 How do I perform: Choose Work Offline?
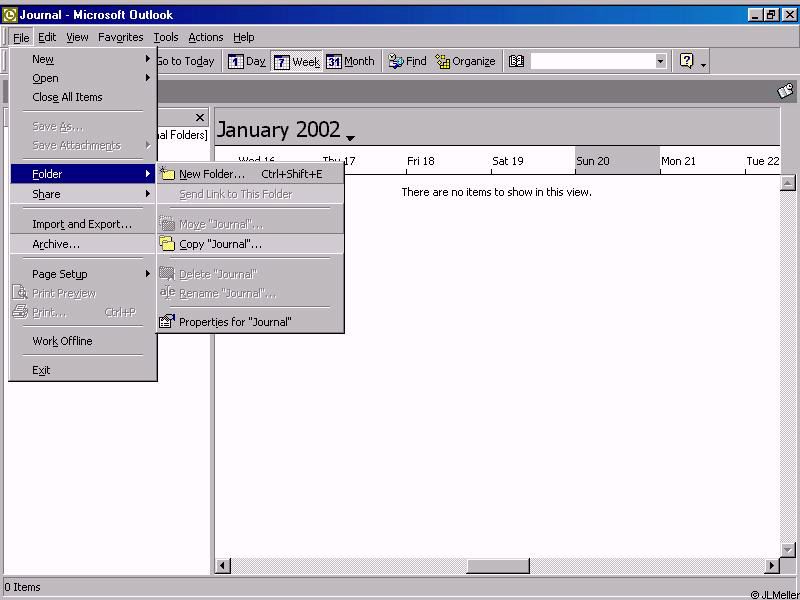83,341
